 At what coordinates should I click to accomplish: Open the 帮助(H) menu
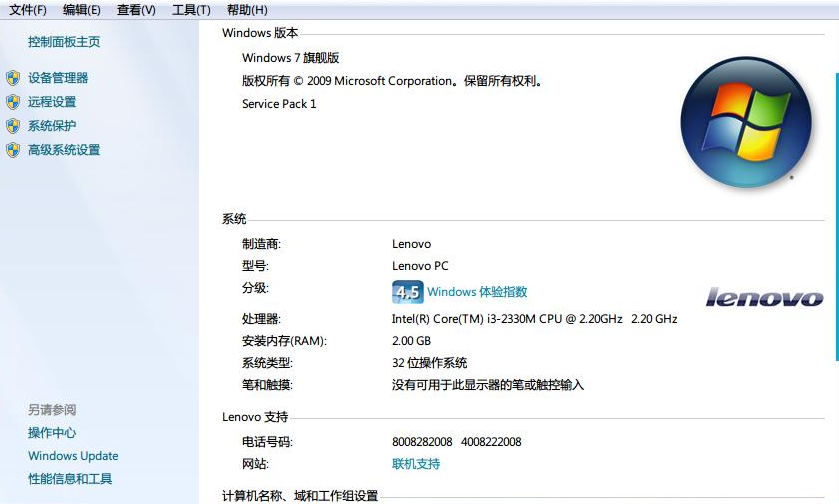pos(247,10)
